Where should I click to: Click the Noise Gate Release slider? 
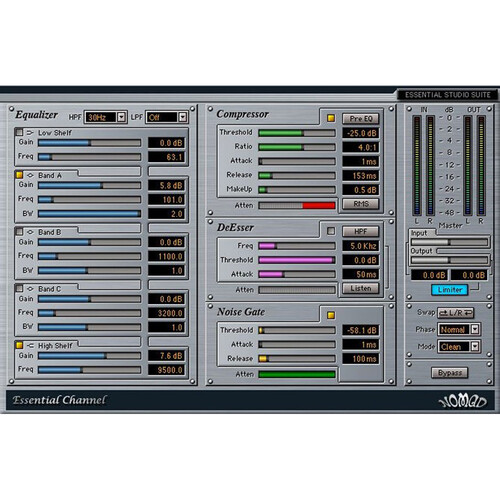(297, 359)
